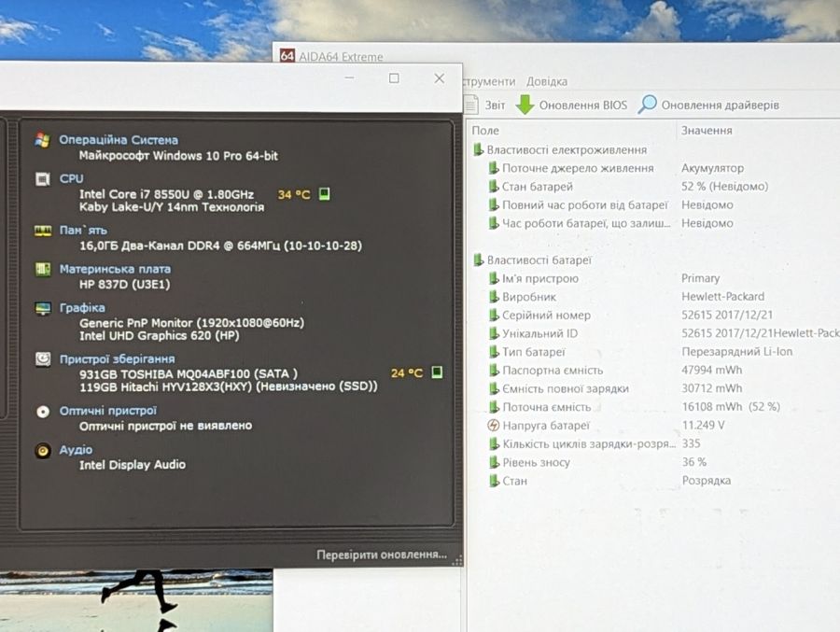Click the Перевірити оновлення link in Speccy

(x=382, y=555)
